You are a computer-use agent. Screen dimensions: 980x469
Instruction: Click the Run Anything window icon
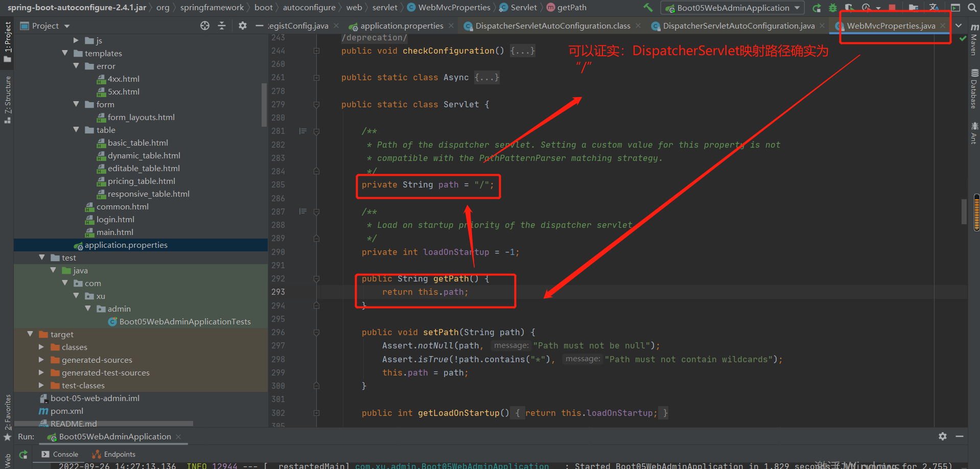tap(955, 8)
